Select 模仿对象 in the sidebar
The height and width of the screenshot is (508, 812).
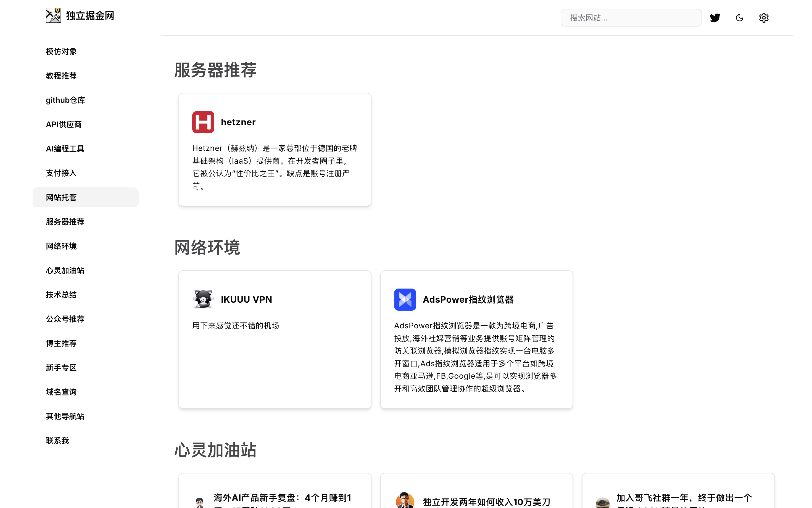pyautogui.click(x=61, y=51)
